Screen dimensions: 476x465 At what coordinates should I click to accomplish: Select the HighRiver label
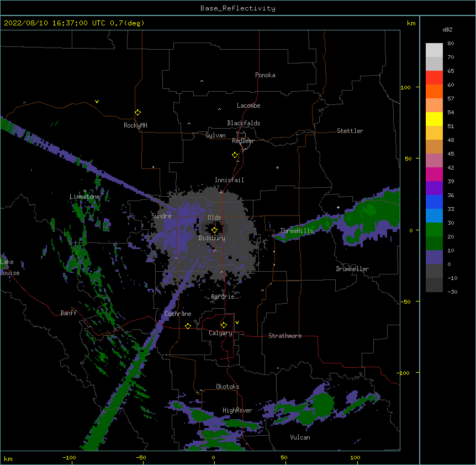[x=237, y=410]
